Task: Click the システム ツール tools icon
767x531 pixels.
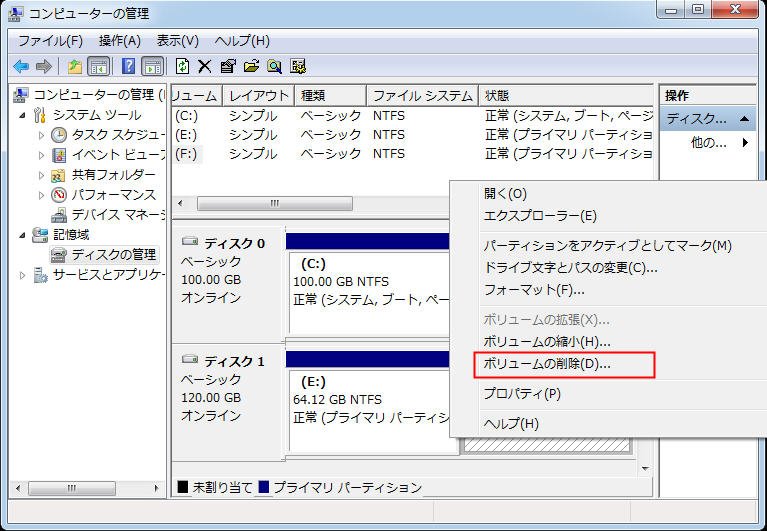Action: (40, 115)
